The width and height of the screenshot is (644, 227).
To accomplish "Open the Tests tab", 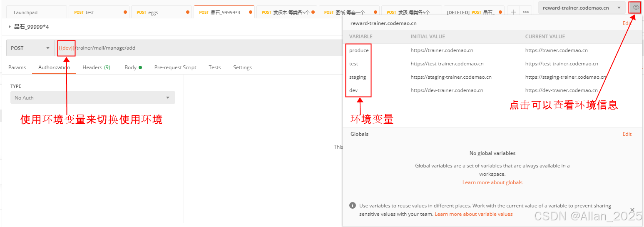I will tap(215, 67).
